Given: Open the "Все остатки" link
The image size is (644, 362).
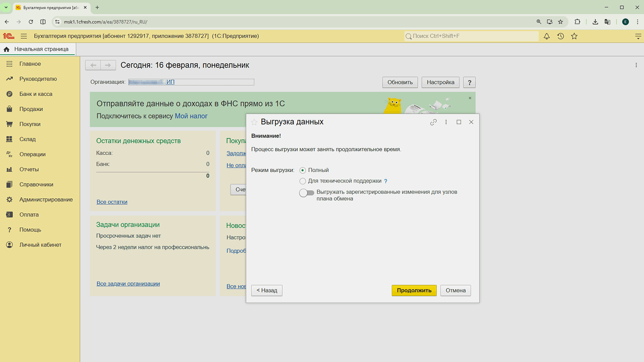Looking at the screenshot, I should pos(112,202).
